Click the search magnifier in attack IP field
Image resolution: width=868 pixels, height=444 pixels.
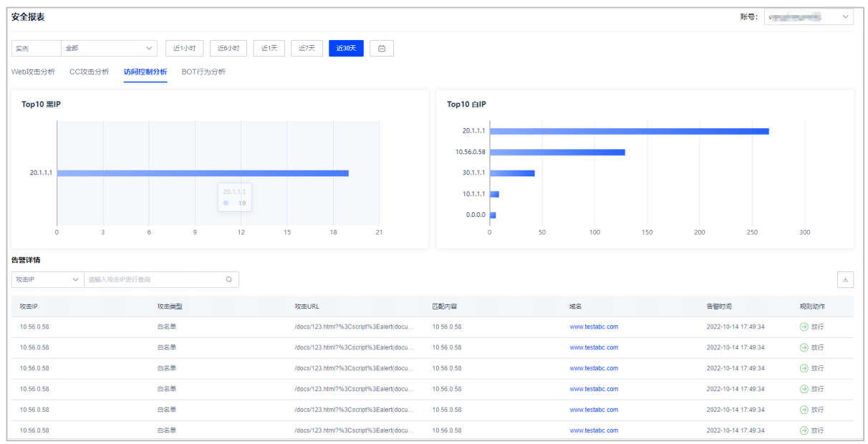[229, 279]
